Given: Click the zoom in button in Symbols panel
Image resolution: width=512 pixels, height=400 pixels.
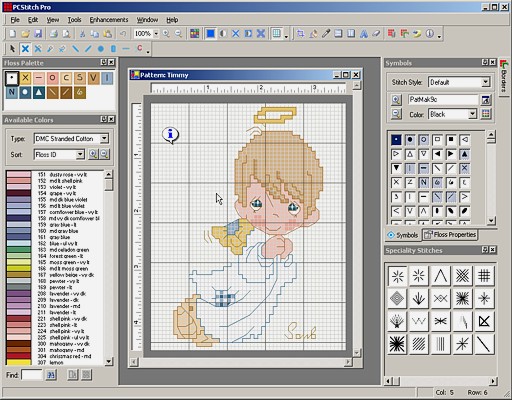Looking at the screenshot, I should [x=396, y=99].
